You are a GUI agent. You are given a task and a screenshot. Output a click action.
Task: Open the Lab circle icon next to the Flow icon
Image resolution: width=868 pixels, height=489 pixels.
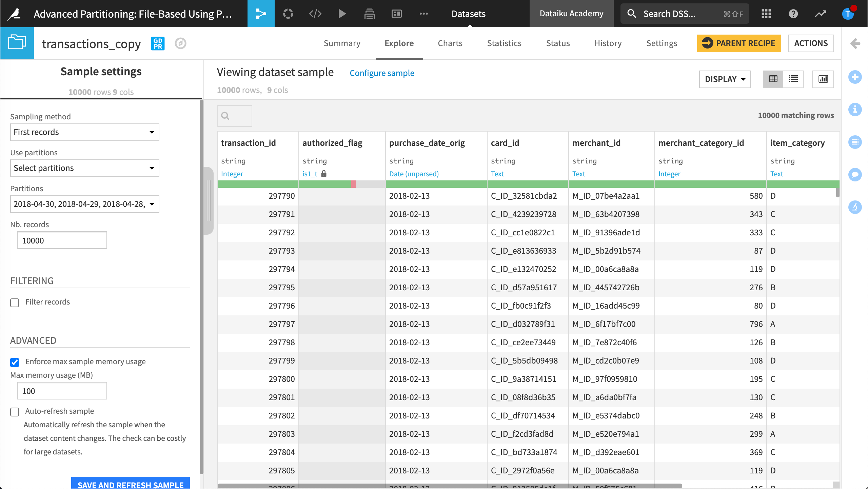[288, 14]
